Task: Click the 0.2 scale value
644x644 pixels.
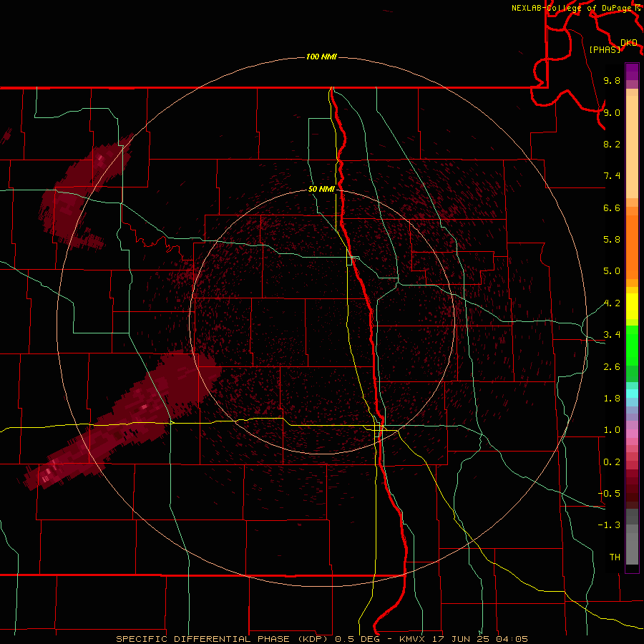Action: click(x=612, y=462)
